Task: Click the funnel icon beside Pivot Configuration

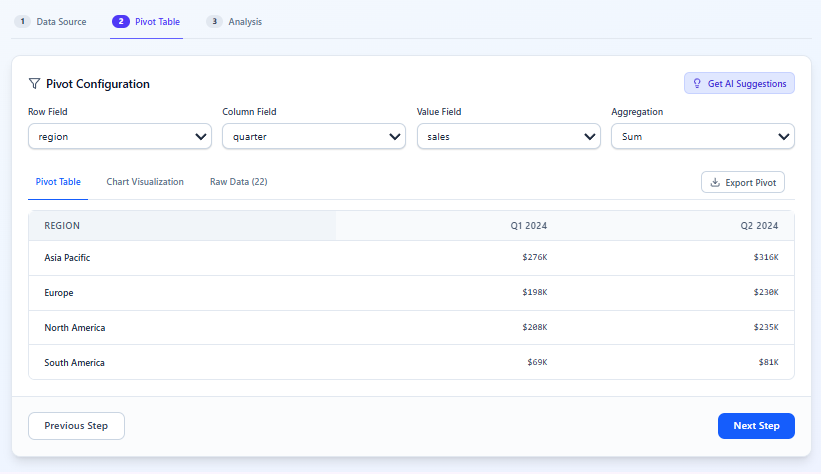Action: coord(34,84)
